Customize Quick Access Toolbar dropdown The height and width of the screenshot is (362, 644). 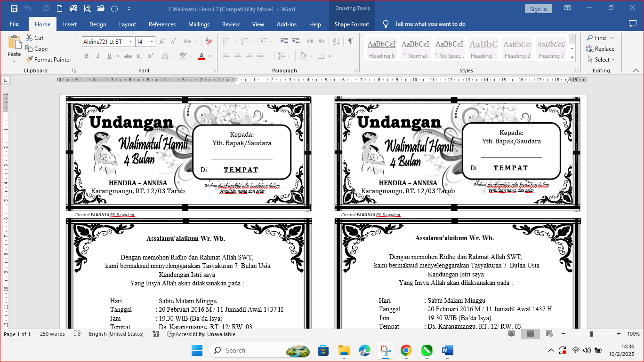pos(129,8)
